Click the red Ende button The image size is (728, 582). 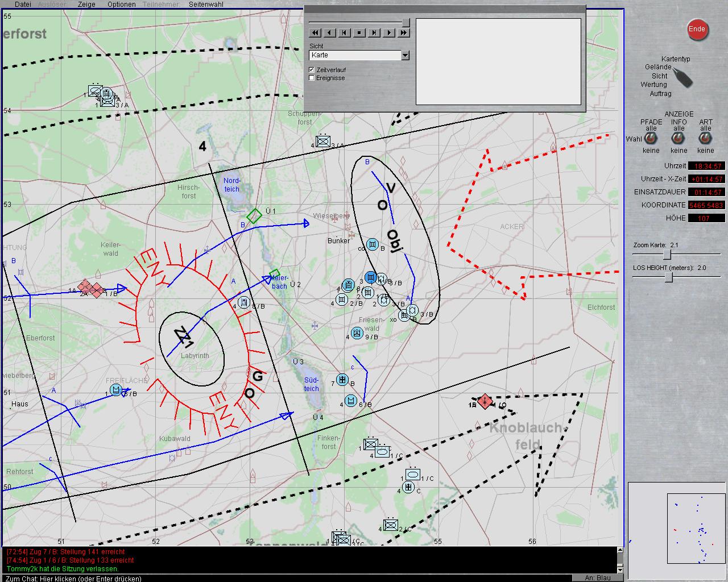[697, 30]
